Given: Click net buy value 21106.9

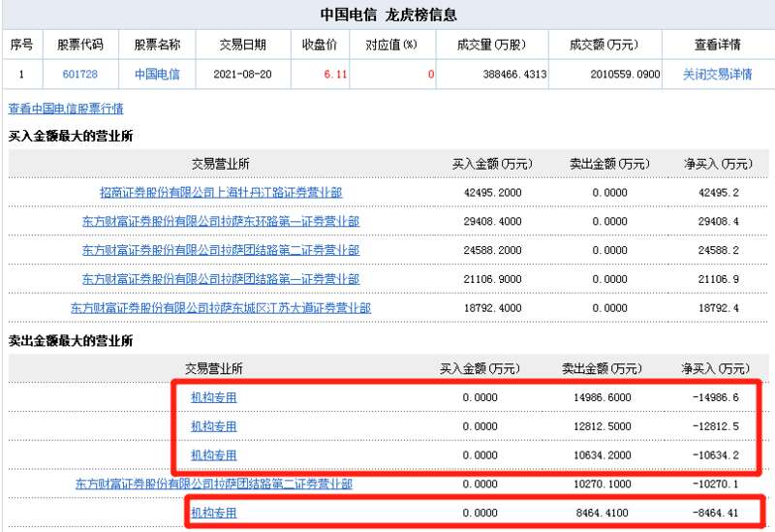Looking at the screenshot, I should click(718, 279).
